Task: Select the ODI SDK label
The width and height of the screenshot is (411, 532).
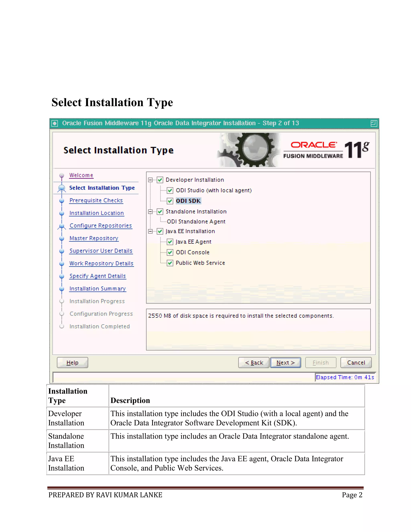Action: point(188,201)
